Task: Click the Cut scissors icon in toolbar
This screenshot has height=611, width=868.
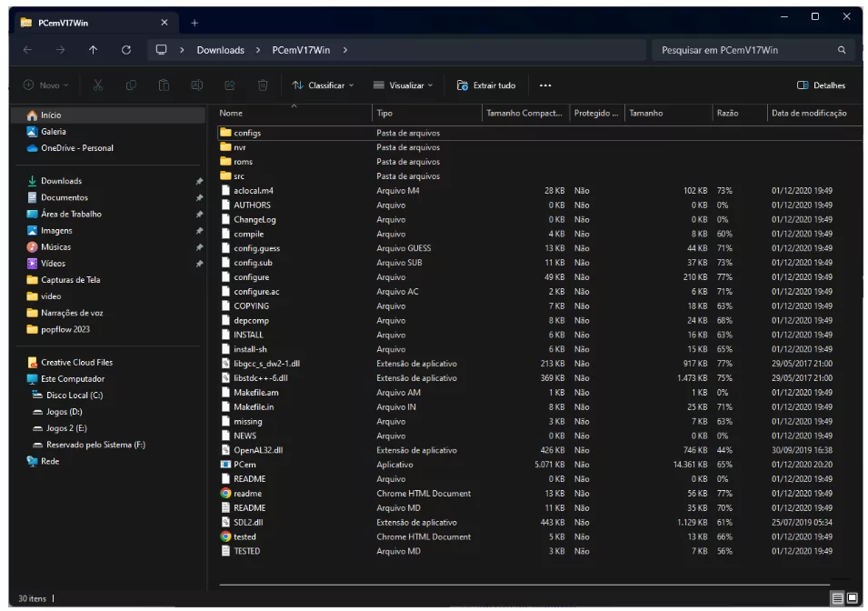Action: (98, 85)
